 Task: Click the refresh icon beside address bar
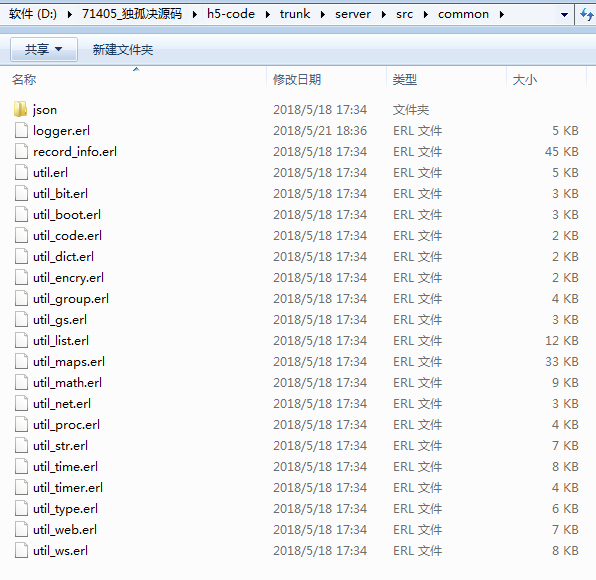click(586, 14)
